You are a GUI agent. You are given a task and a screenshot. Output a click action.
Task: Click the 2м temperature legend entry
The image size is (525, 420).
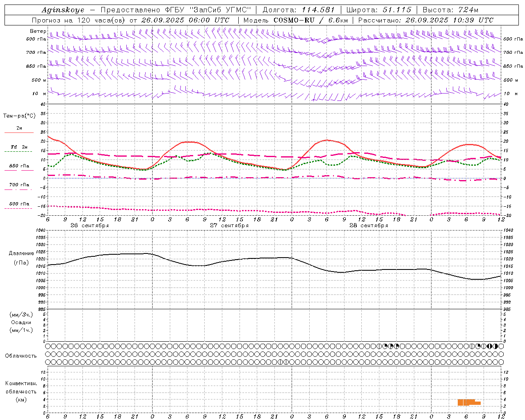19,128
